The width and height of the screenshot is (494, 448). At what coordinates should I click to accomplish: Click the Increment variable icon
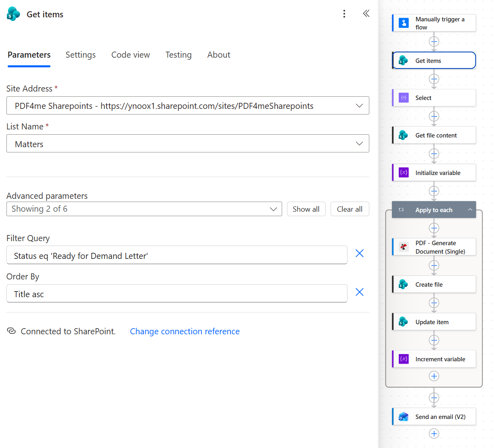point(404,359)
